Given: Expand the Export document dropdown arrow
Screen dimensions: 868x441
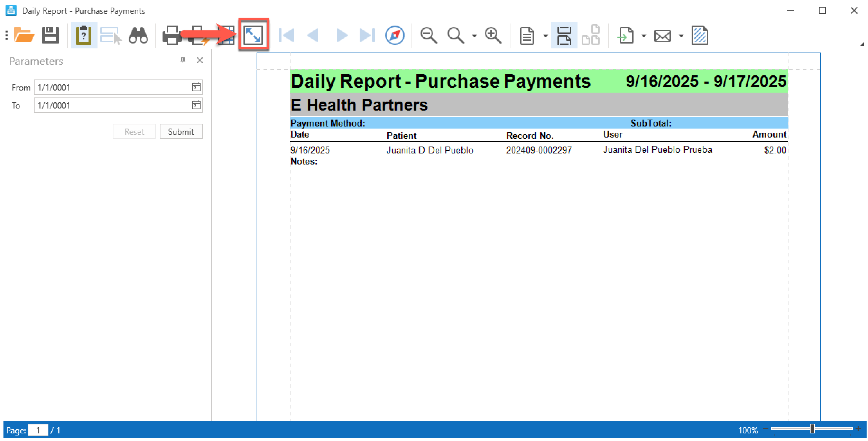Looking at the screenshot, I should point(644,36).
